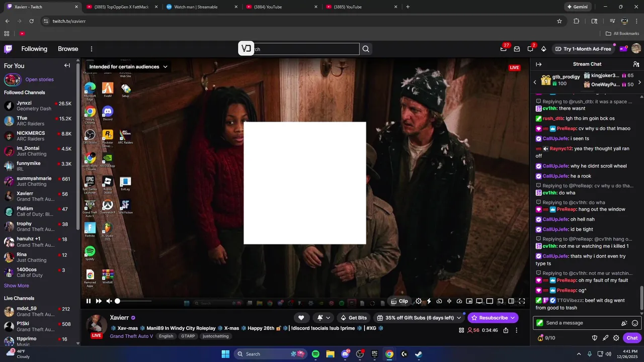Image resolution: width=644 pixels, height=362 pixels.
Task: Open player settings gear icon
Action: [x=419, y=301]
